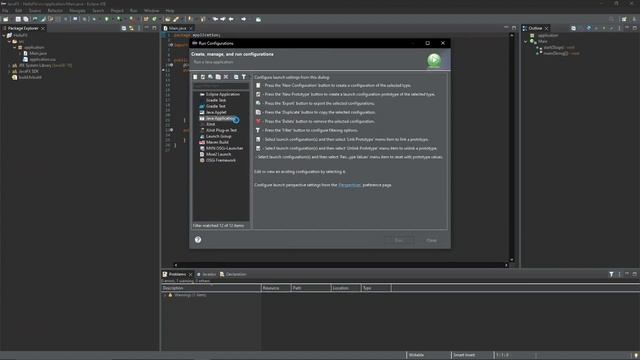The image size is (640, 360).
Task: Click the Save All icon in main toolbar
Action: point(26,19)
